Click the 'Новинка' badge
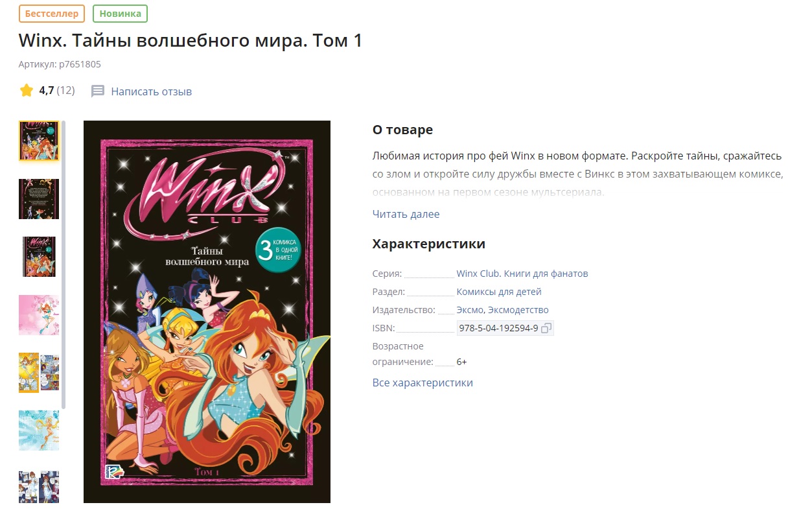 pos(120,13)
